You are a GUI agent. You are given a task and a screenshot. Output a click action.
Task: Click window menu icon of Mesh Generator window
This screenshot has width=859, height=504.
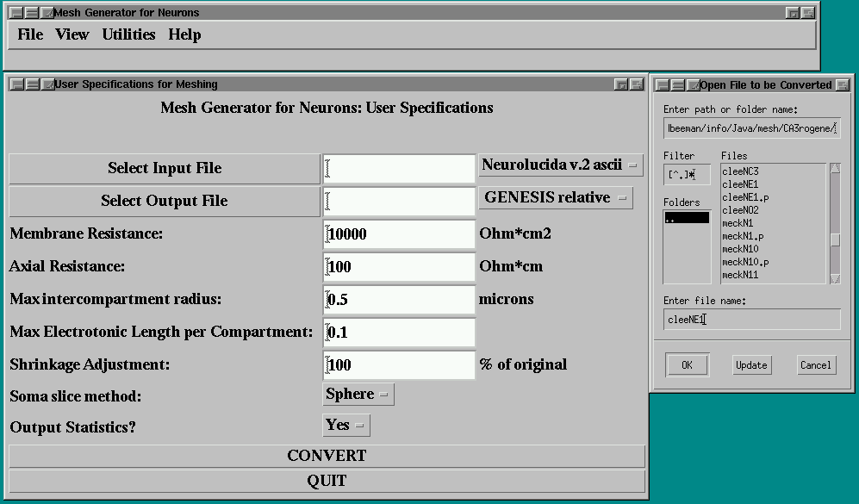click(17, 13)
